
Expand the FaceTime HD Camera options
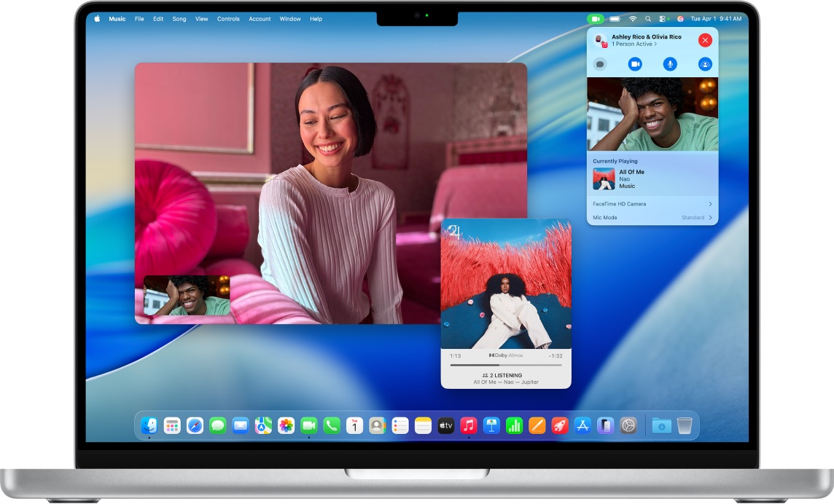tap(652, 204)
